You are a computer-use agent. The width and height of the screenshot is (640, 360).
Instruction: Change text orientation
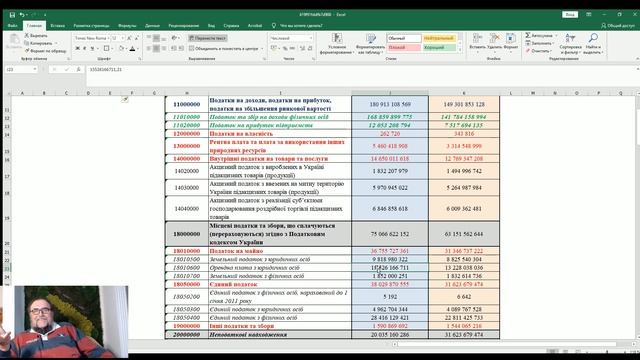(175, 38)
